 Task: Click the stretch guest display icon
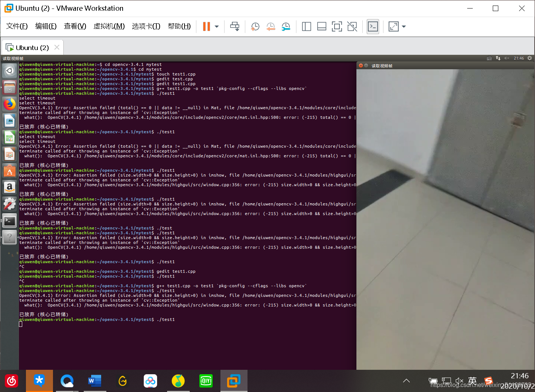[393, 26]
